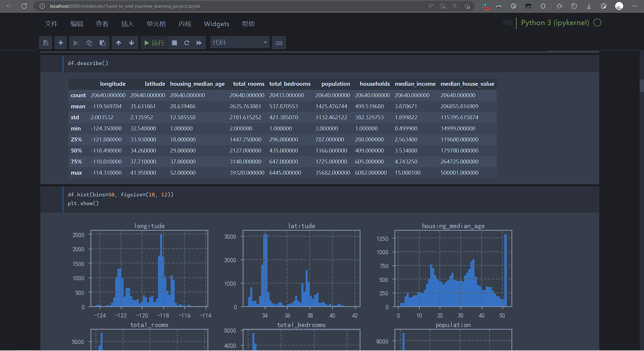Screen dimensions: 644x351
Task: Open the 帮助 menu
Action: point(248,24)
